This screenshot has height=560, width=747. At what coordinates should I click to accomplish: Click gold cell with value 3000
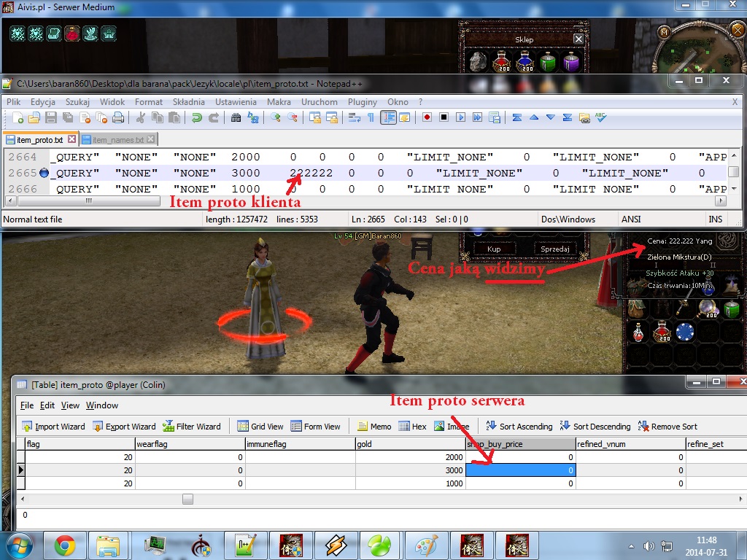click(410, 470)
